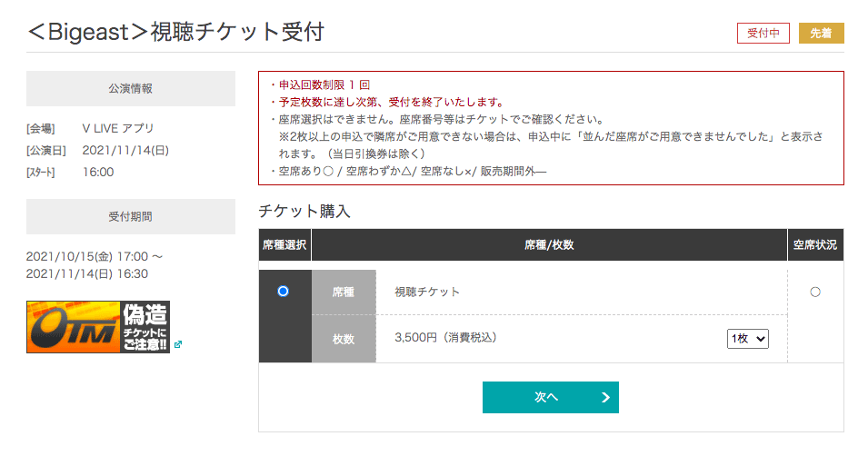Viewport: 868px width, 456px height.
Task: Click the 受付中 status badge
Action: click(763, 34)
